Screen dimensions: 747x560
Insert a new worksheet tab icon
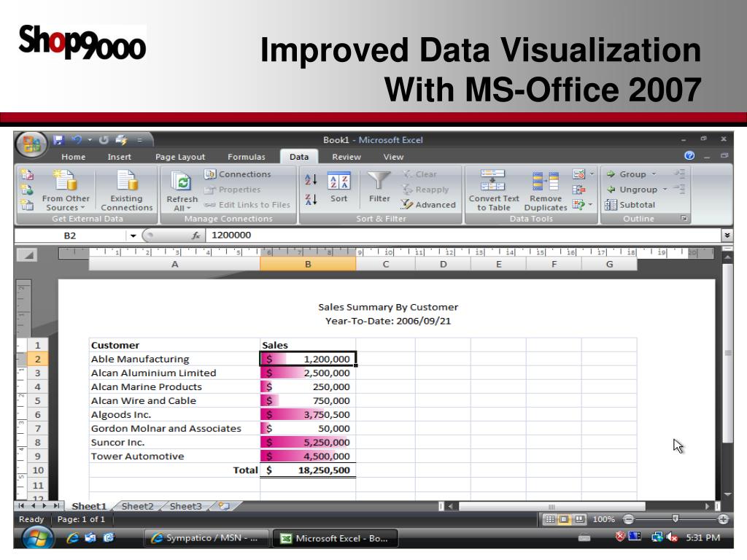[x=224, y=506]
